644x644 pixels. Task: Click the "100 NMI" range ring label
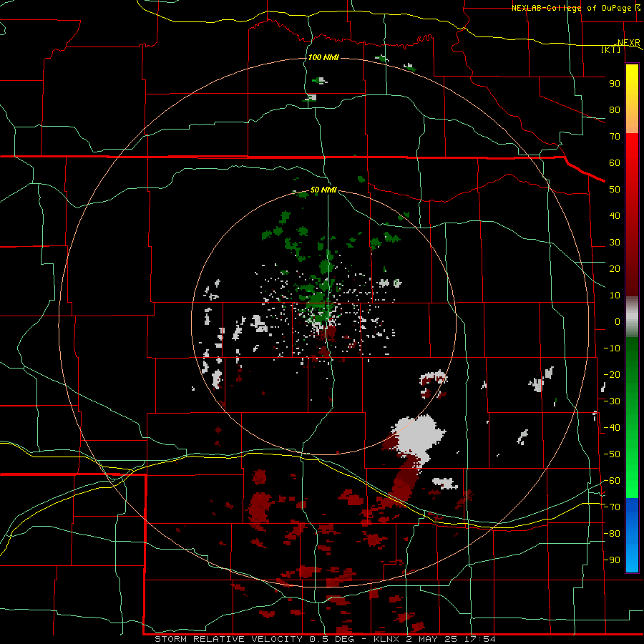click(x=323, y=57)
